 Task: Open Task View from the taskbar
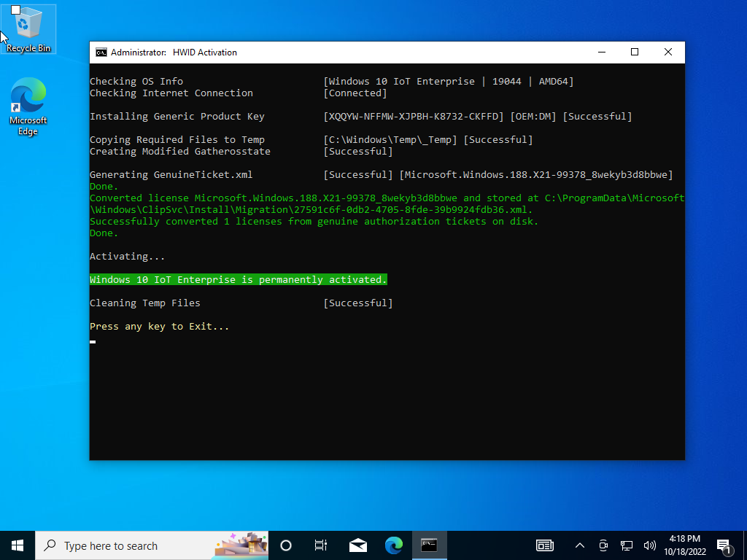[x=321, y=545]
